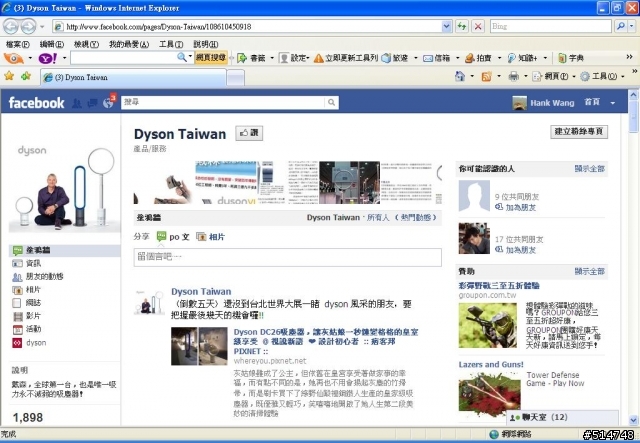Open the address bar URL dropdown
Viewport: 640px width, 443px height.
[447, 27]
